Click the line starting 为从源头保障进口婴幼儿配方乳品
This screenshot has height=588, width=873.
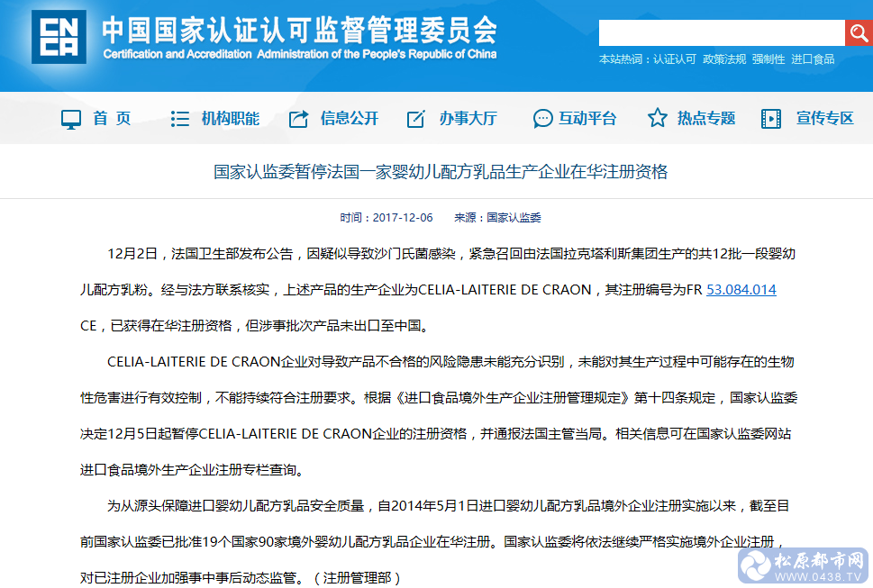(x=448, y=506)
